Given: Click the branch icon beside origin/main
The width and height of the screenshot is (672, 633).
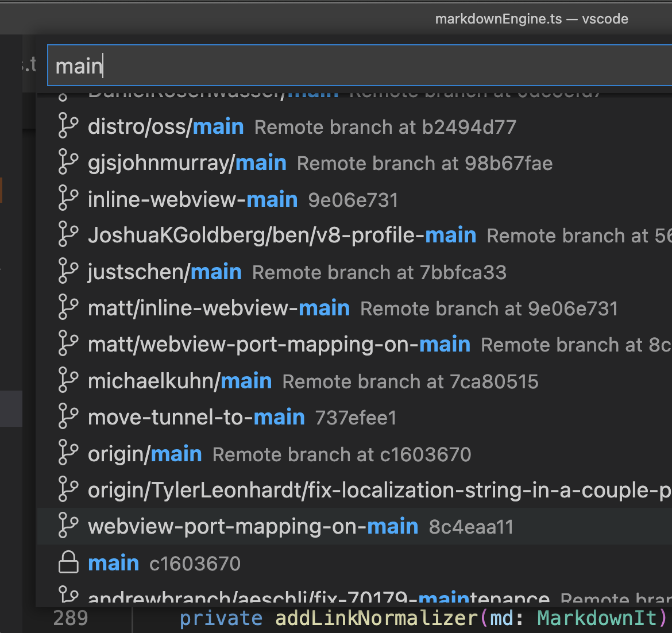Looking at the screenshot, I should (68, 452).
